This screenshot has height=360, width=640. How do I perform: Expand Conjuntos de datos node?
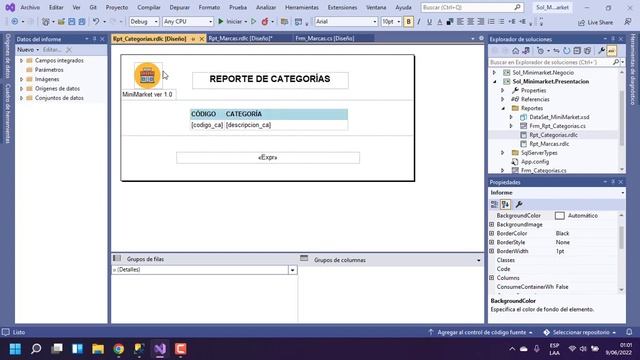pos(21,98)
